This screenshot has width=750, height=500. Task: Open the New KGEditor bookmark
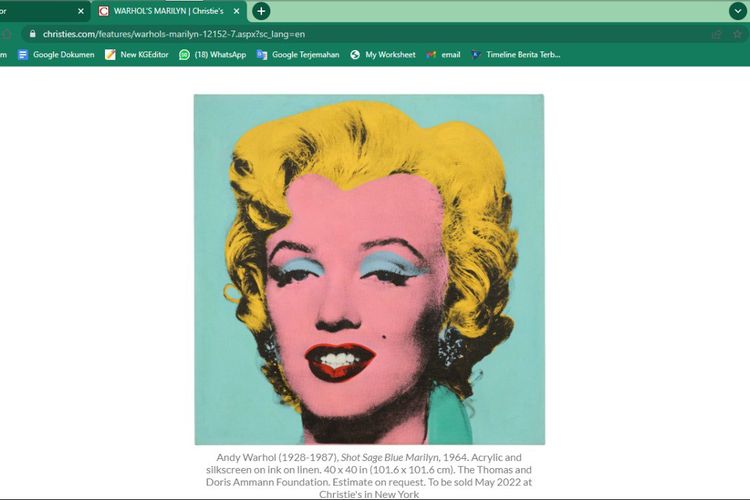tap(135, 55)
